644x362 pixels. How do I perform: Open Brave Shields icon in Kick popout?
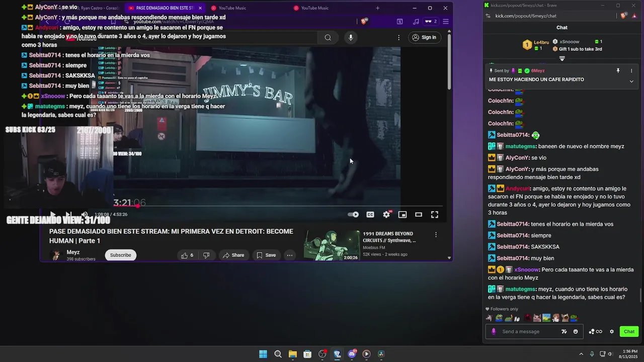pyautogui.click(x=623, y=16)
